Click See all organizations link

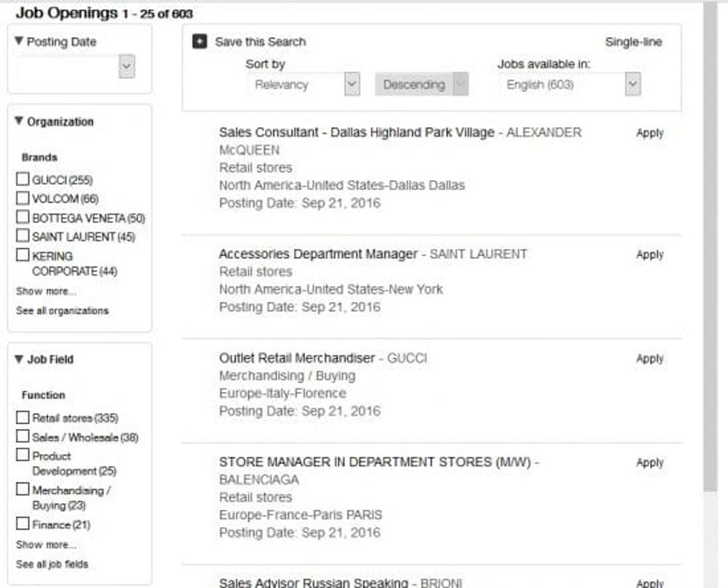point(62,311)
